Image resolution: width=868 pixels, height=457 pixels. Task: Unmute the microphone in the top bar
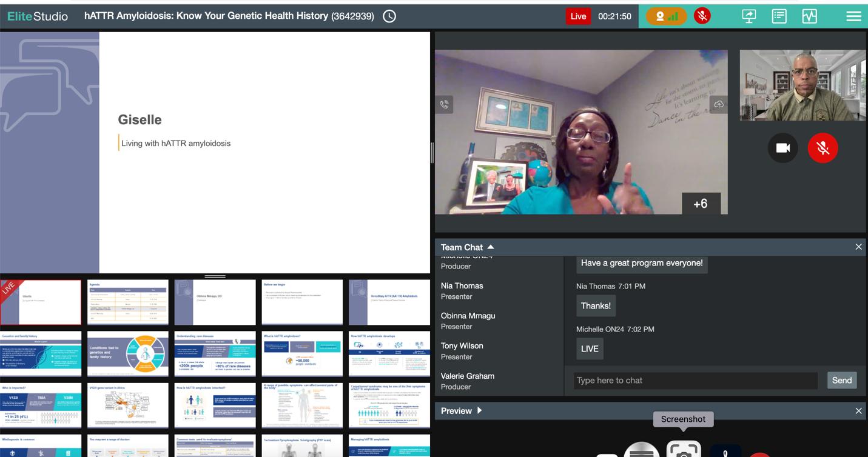click(x=702, y=16)
